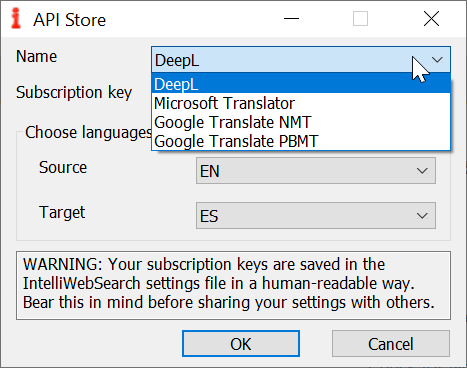Screen dimensions: 467x368
Task: Select DeepL in the dropdown list
Action: tap(301, 84)
